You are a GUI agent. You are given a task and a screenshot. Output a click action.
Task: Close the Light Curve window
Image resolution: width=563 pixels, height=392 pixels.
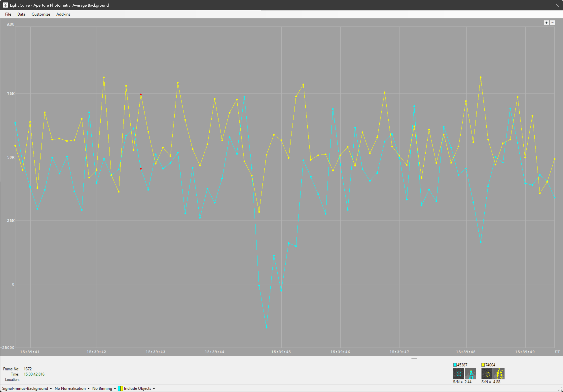557,5
